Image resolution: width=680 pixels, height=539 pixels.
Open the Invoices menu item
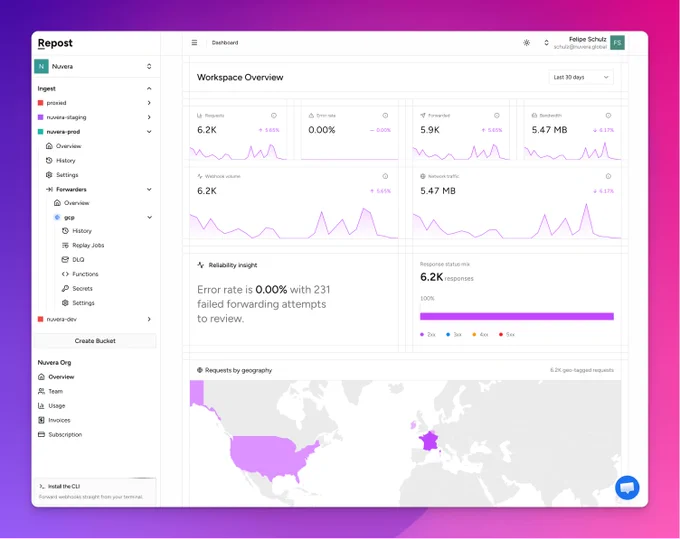click(59, 420)
